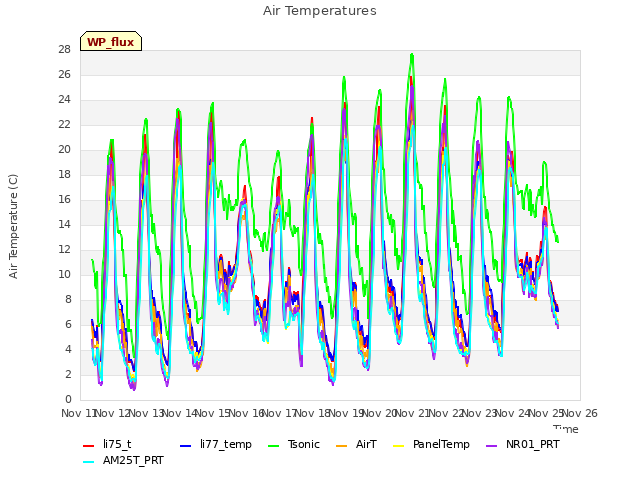Click the yellow PanelTemp legend swatch
Screen dimensions: 640x480
coord(398,446)
